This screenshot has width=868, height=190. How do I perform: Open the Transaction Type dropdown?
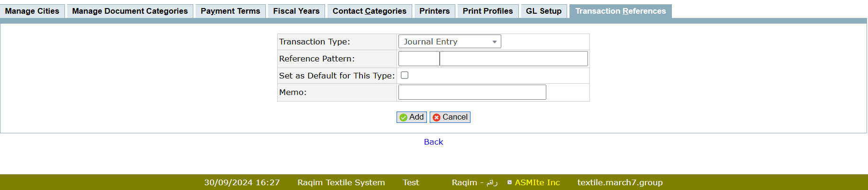coord(449,42)
